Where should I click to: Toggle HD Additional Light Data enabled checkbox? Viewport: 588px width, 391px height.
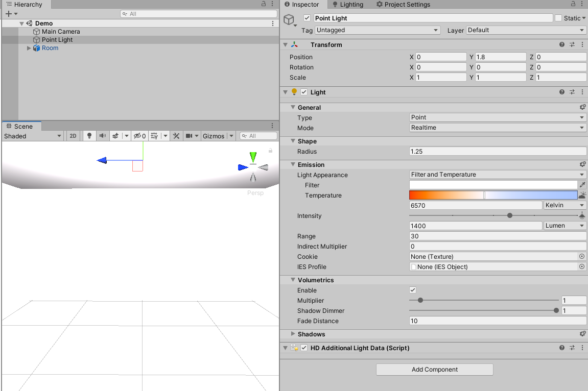304,348
